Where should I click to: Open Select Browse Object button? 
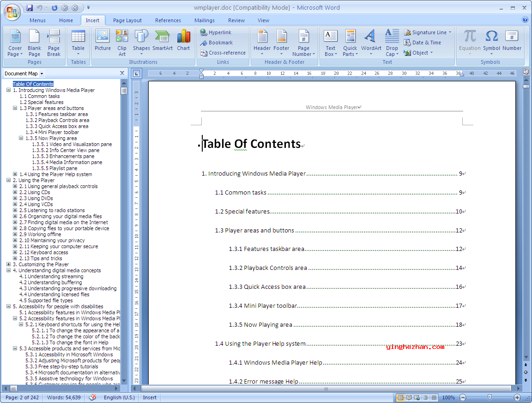526,372
